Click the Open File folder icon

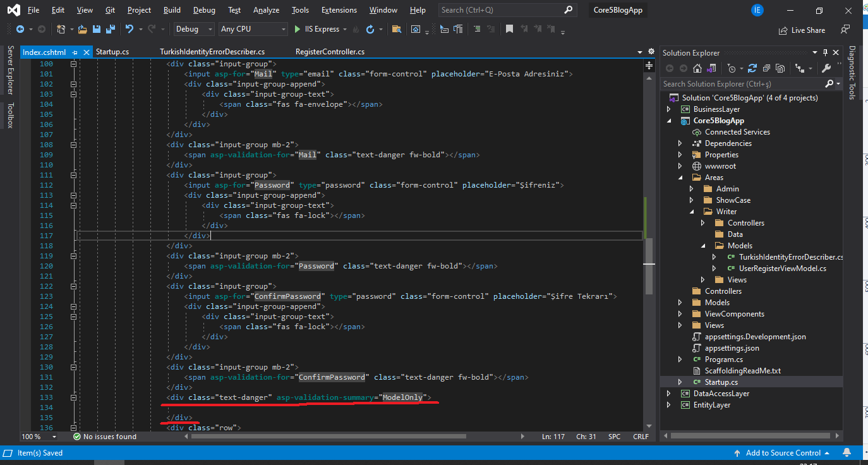click(x=83, y=29)
